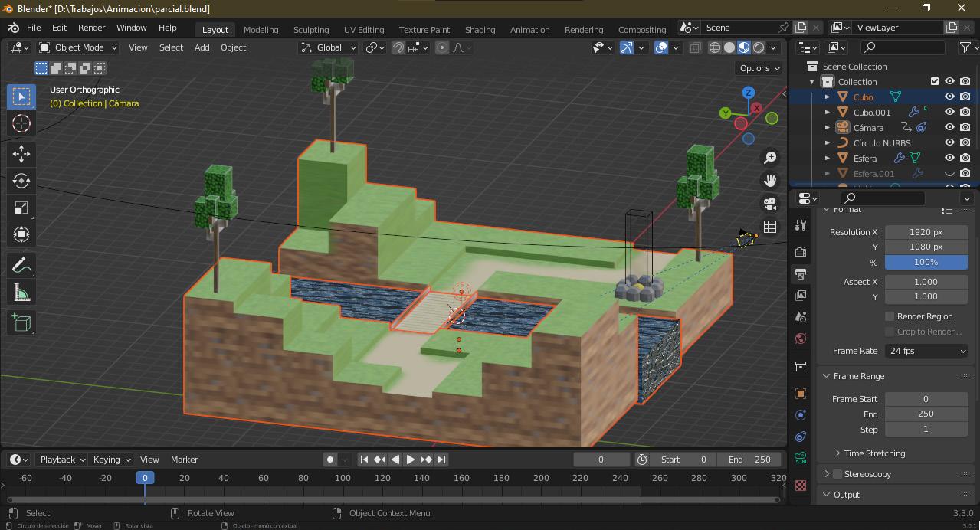The height and width of the screenshot is (530, 980).
Task: Open the Render menu
Action: pos(91,28)
